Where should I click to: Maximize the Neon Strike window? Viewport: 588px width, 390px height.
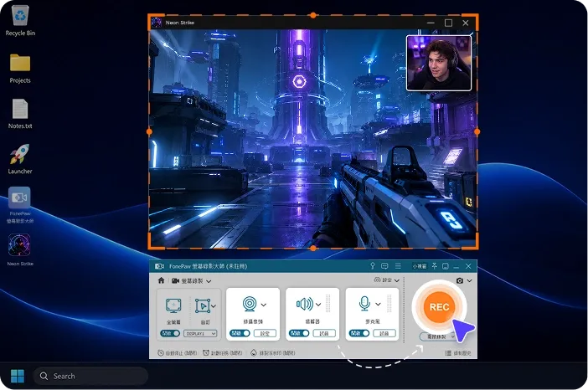point(448,23)
